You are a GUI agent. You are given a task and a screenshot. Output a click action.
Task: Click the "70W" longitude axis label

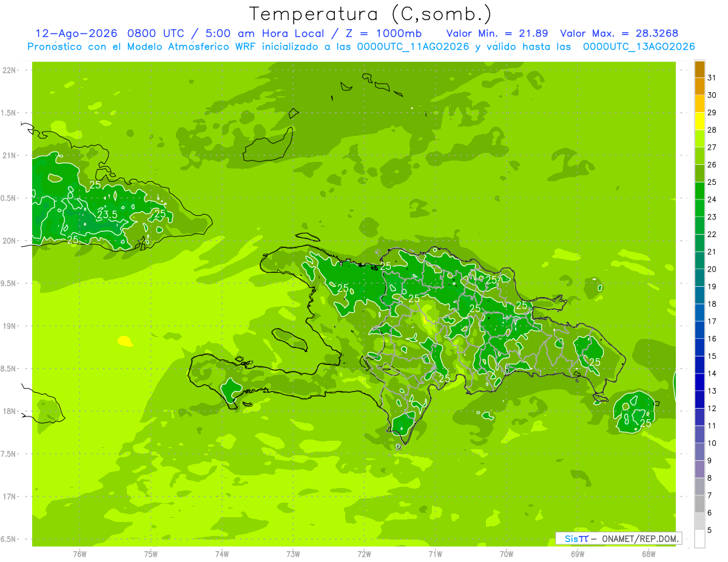(x=507, y=554)
